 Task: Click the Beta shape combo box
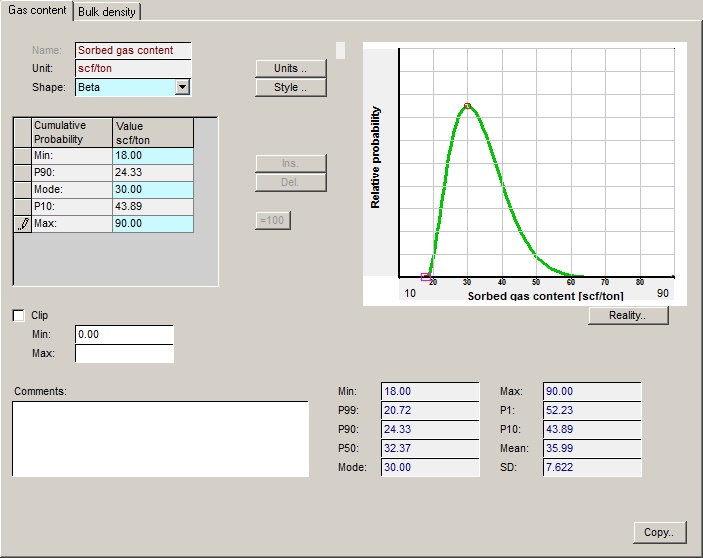pos(124,87)
